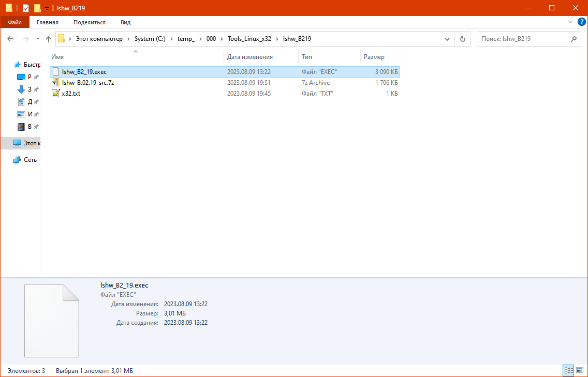Open the Вид ribbon tab
588x377 pixels.
tap(126, 22)
